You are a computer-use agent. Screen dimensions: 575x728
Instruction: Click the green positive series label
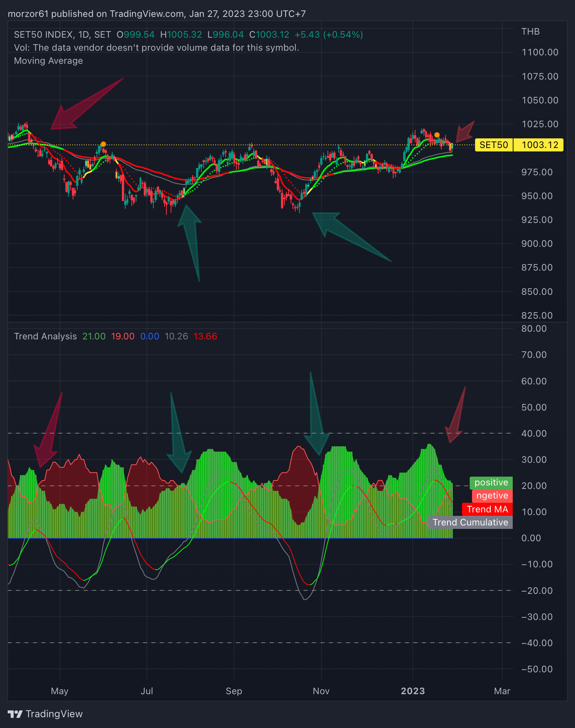tap(491, 483)
